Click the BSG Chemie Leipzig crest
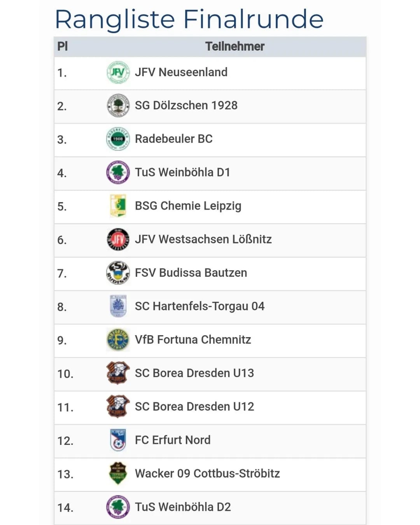This screenshot has height=525, width=420. 118,206
